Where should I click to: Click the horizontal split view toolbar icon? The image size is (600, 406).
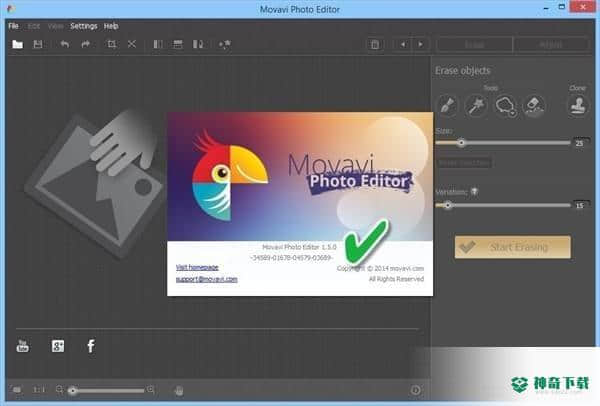(178, 44)
